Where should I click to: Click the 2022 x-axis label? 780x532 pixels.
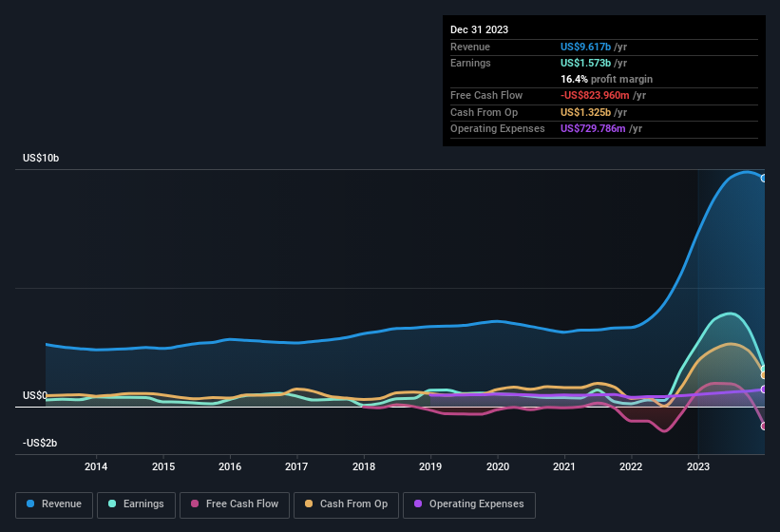631,466
